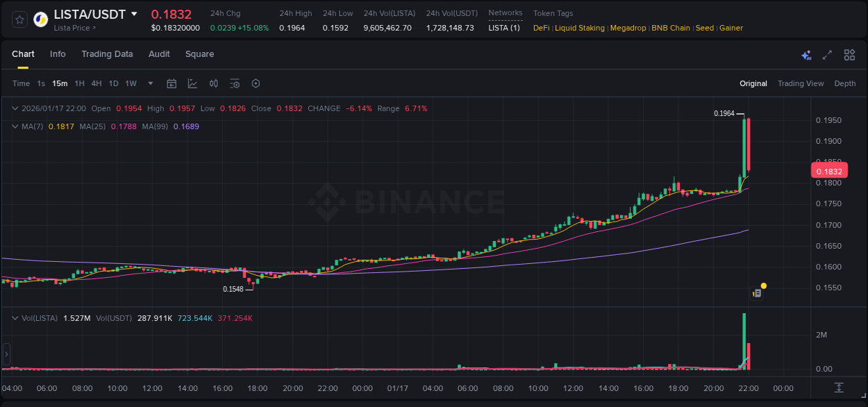868x407 pixels.
Task: Switch chart to Depth view
Action: point(844,83)
